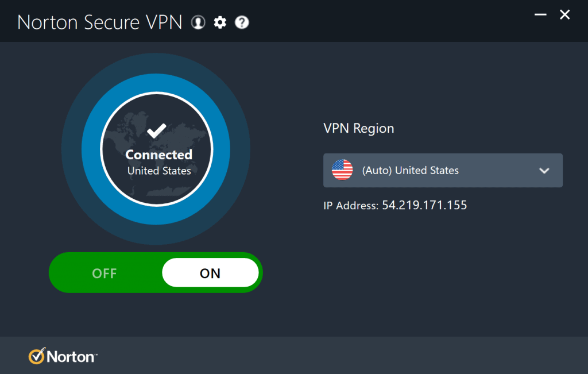Minimize the Norton Secure VPN window
The width and height of the screenshot is (588, 374).
(540, 16)
